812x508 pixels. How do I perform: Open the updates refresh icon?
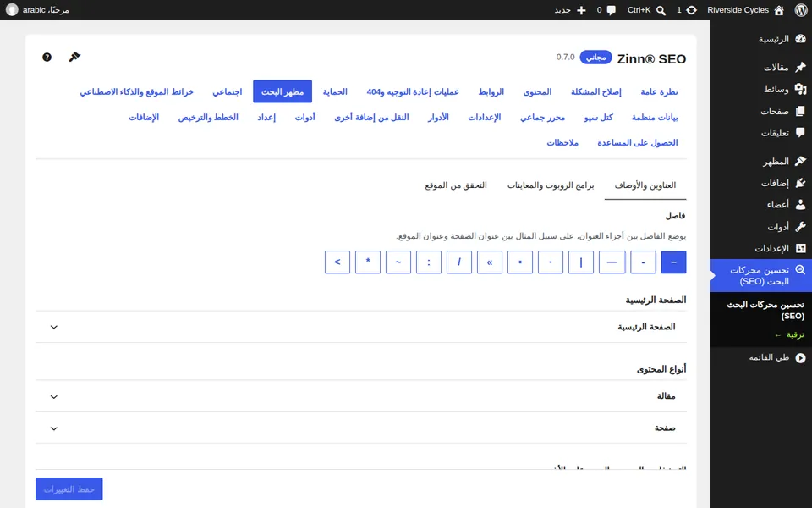691,10
